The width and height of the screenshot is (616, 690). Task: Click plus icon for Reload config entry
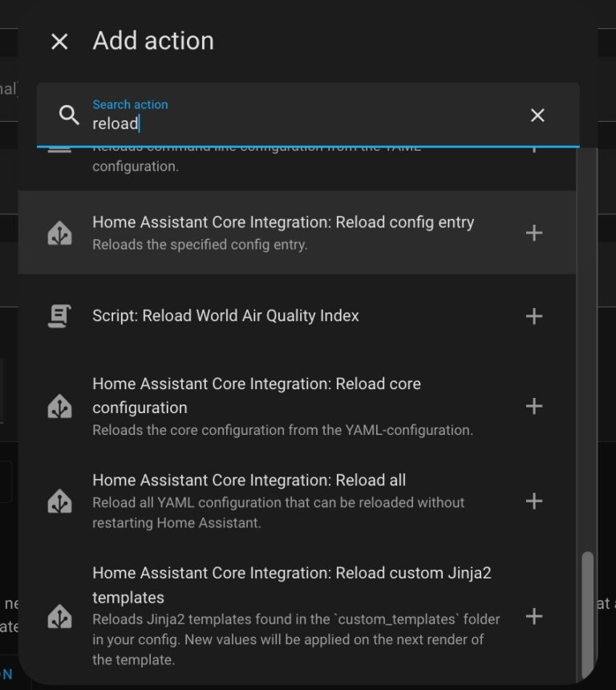[x=534, y=233]
